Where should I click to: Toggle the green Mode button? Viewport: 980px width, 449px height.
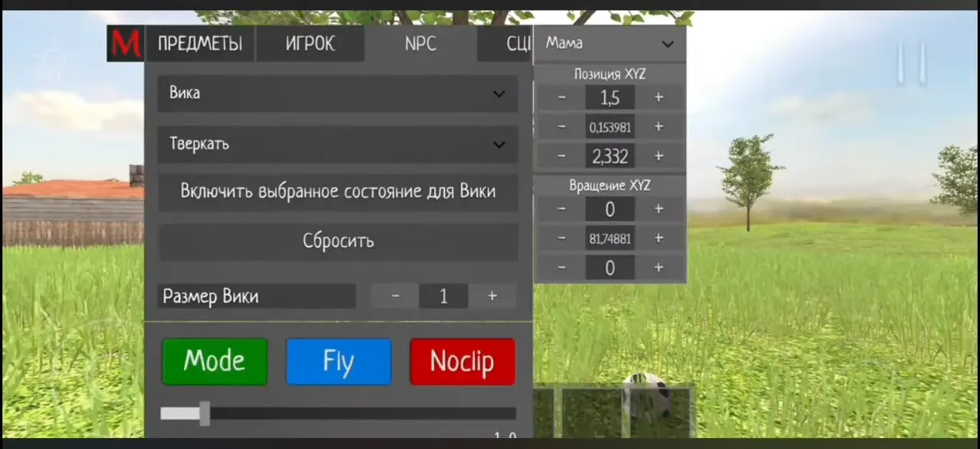(214, 361)
